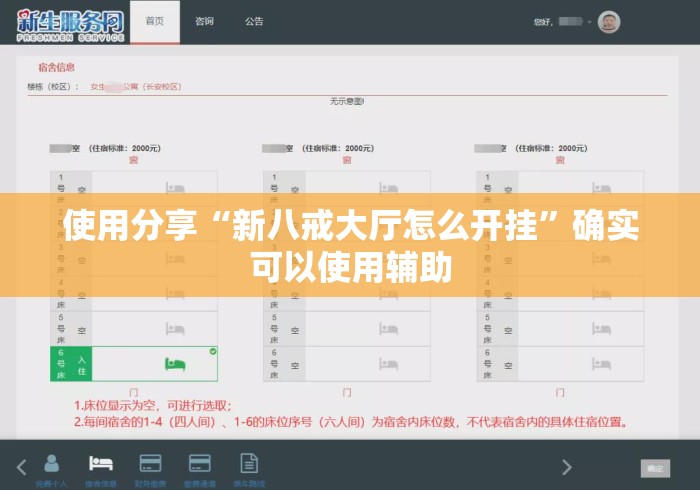Open the 首页 tab
700x490 pixels.
point(155,21)
